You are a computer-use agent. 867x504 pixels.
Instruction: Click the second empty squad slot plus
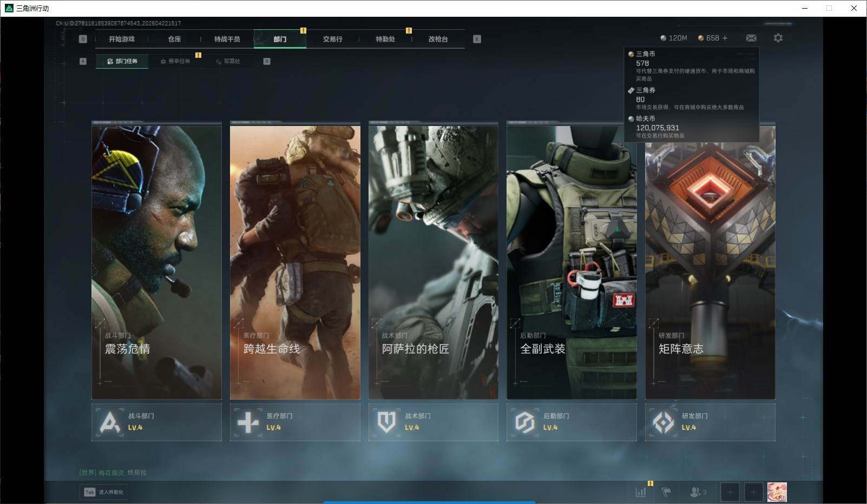tap(753, 492)
